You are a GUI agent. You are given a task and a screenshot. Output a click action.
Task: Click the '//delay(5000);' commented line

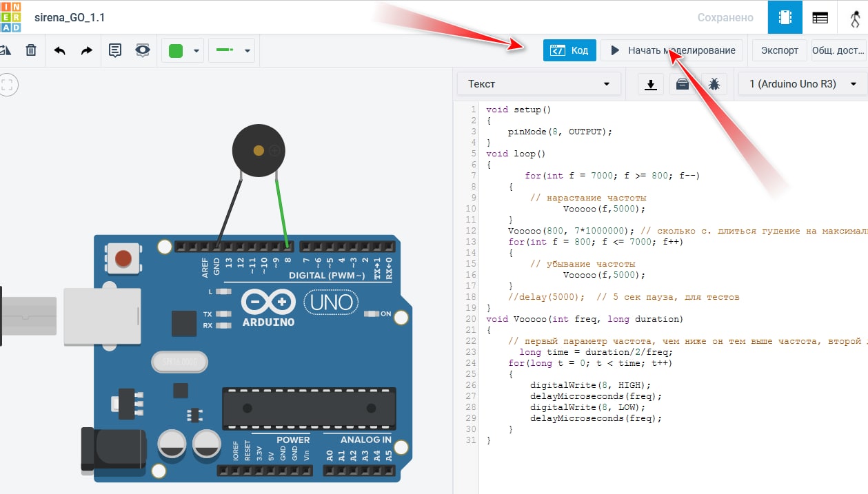coord(546,297)
